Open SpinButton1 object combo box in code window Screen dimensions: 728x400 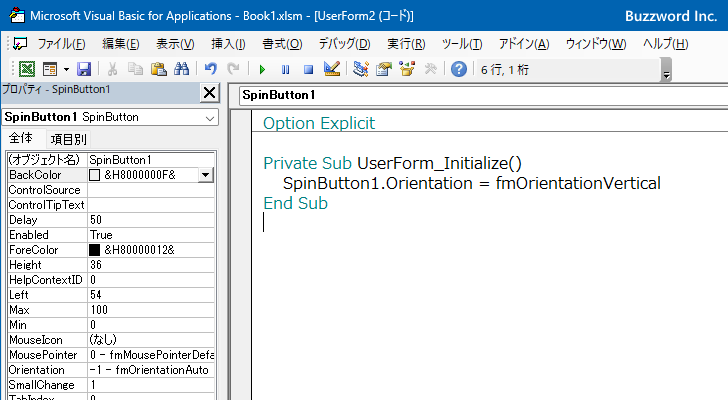pos(483,95)
